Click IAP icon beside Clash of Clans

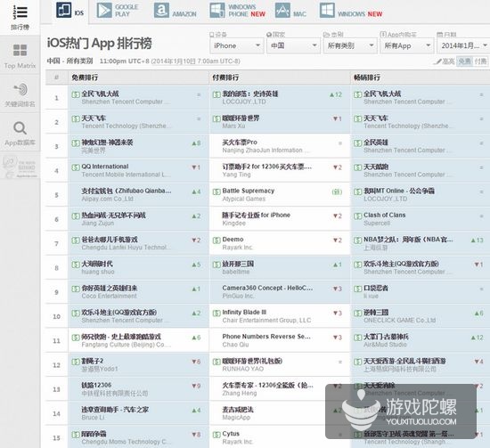click(358, 216)
